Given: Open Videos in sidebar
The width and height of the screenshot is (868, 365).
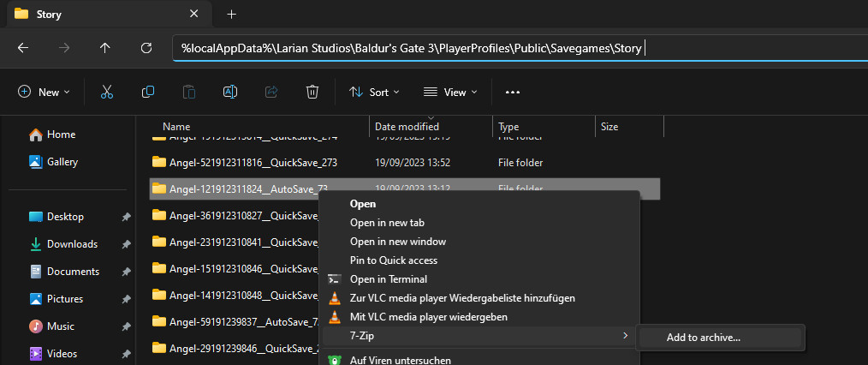Looking at the screenshot, I should (x=54, y=353).
